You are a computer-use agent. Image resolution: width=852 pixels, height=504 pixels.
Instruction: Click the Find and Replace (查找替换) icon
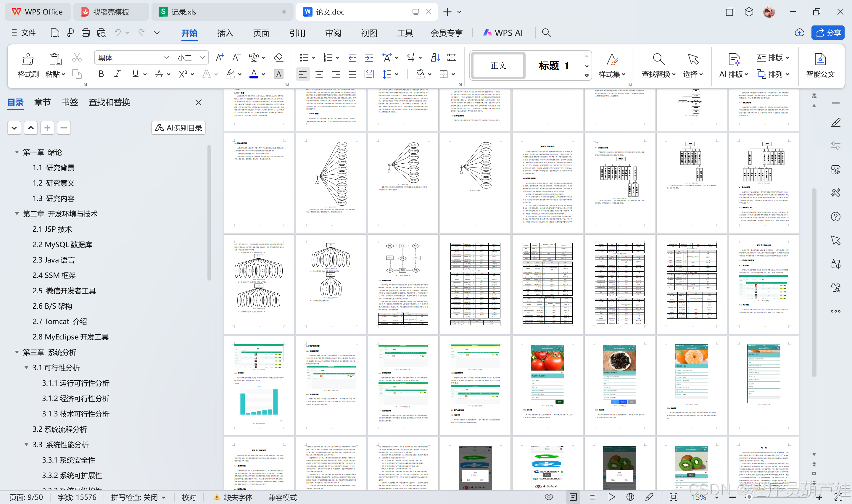[x=658, y=59]
